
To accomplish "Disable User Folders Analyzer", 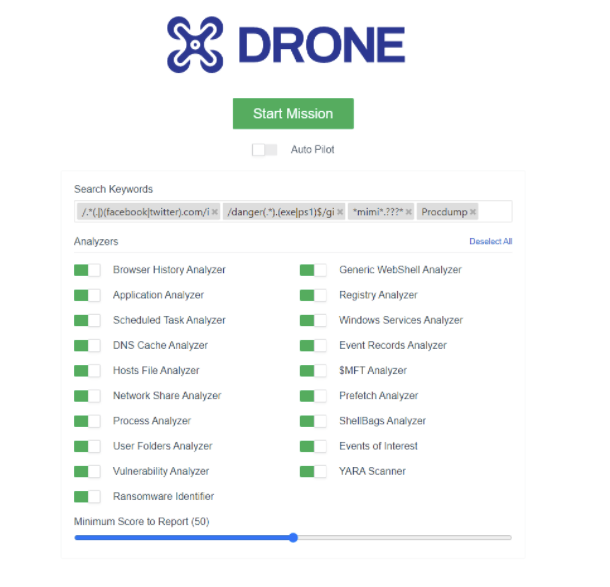I will coord(87,446).
